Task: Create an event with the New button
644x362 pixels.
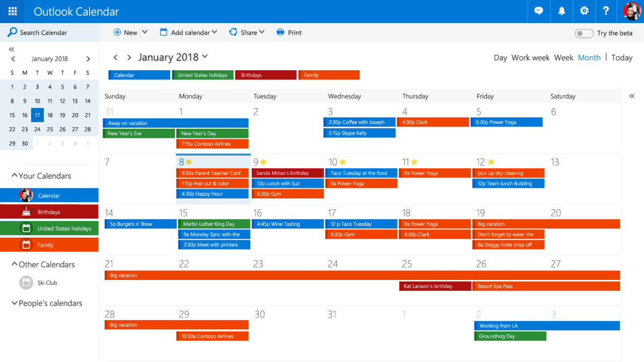Action: pos(127,32)
